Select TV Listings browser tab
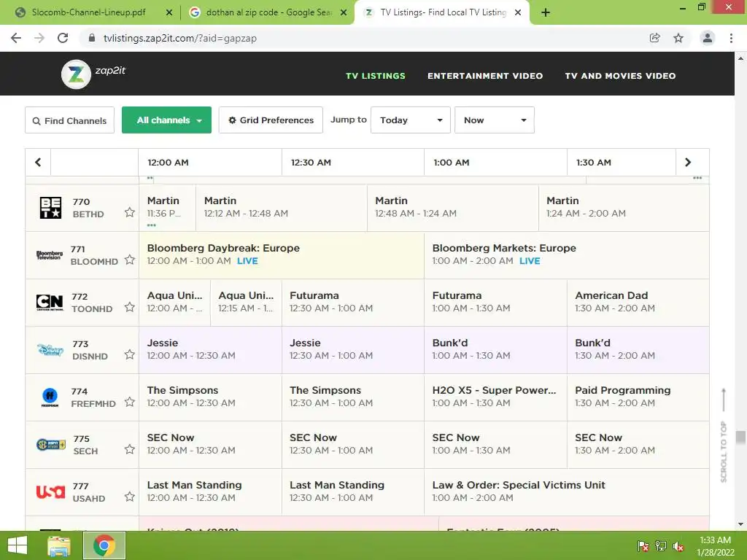The height and width of the screenshot is (560, 747). point(443,12)
